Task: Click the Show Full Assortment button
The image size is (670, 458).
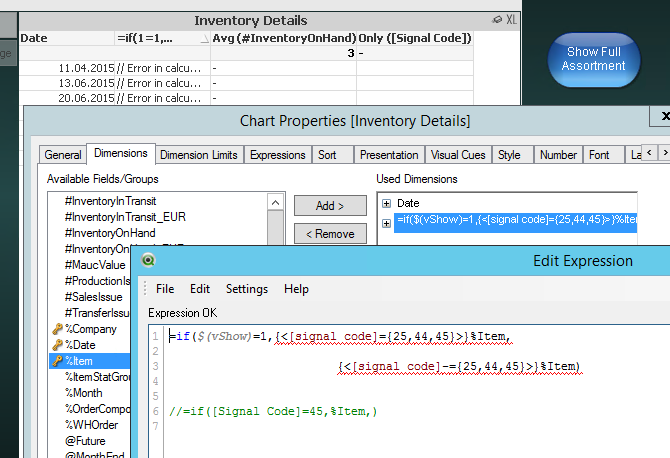Action: [595, 59]
